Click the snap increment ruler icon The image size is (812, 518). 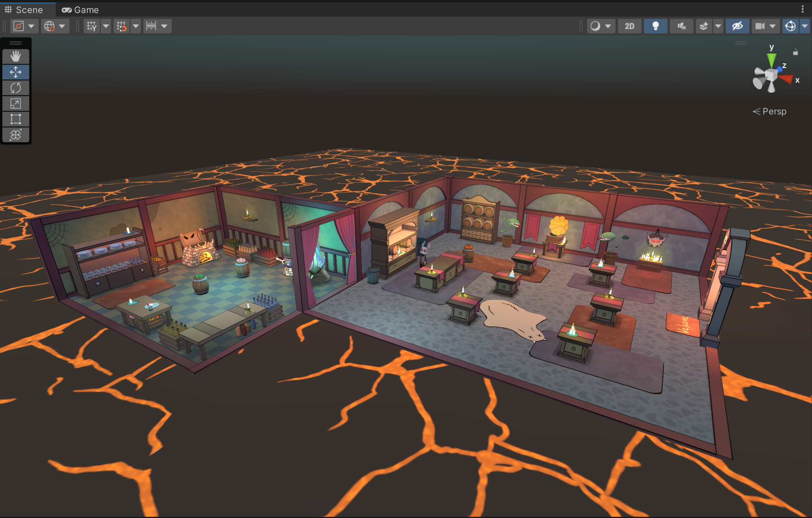click(x=151, y=26)
